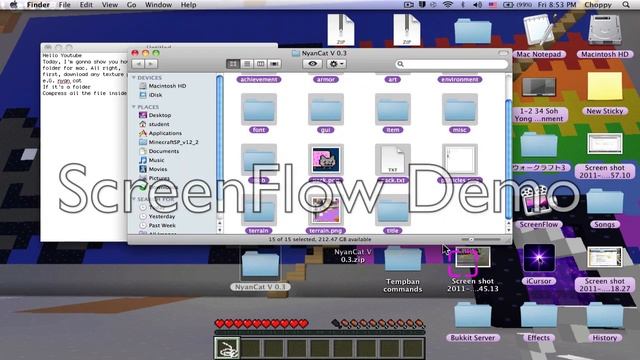Go back in Finder navigation
Screen dimensions: 640x360
pyautogui.click(x=138, y=64)
